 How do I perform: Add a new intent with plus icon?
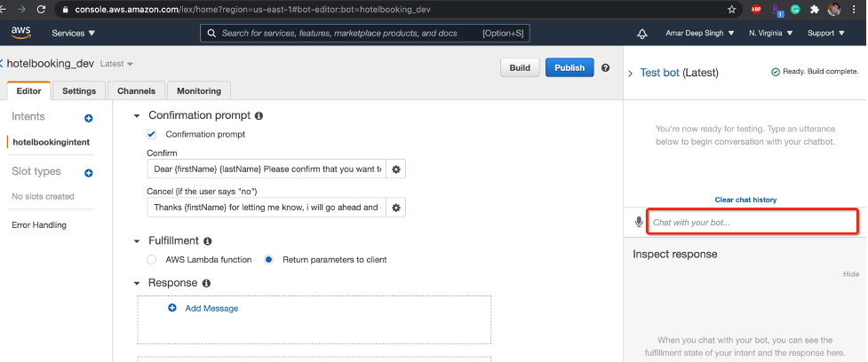tap(88, 118)
